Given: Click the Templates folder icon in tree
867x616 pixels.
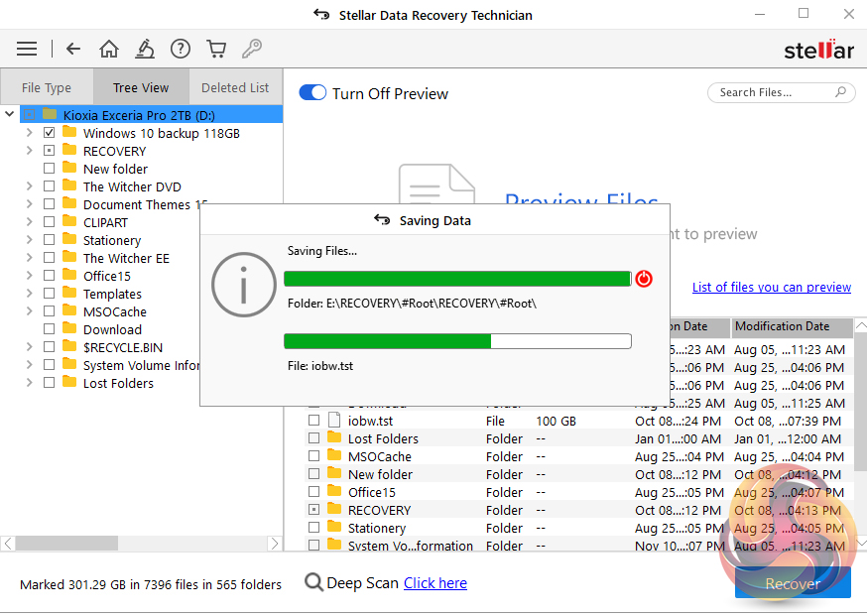Looking at the screenshot, I should coord(69,293).
